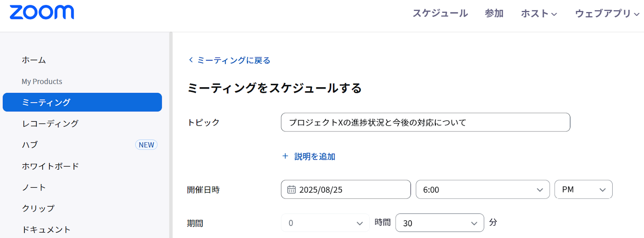Click the 2025/08/25 date field

[x=350, y=190]
